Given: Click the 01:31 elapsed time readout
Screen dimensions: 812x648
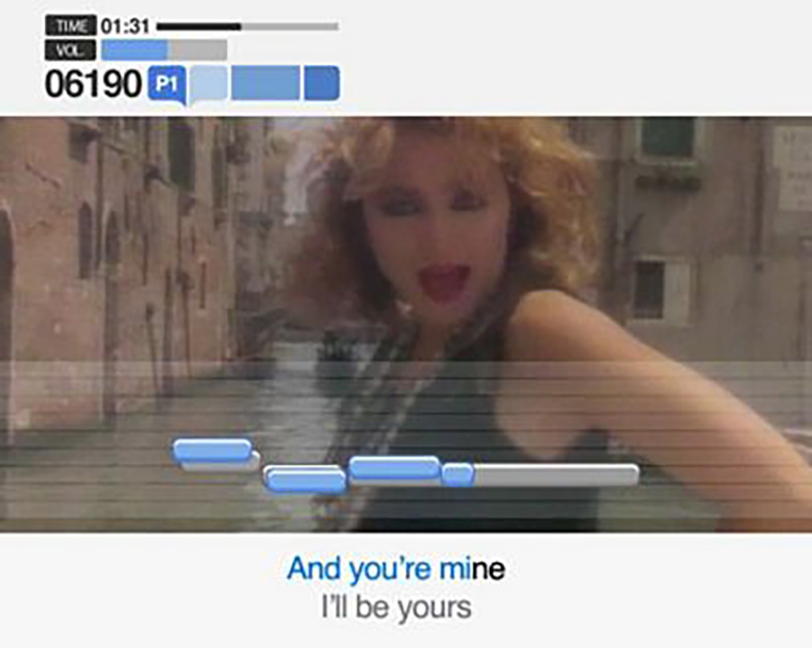Looking at the screenshot, I should click(x=125, y=26).
